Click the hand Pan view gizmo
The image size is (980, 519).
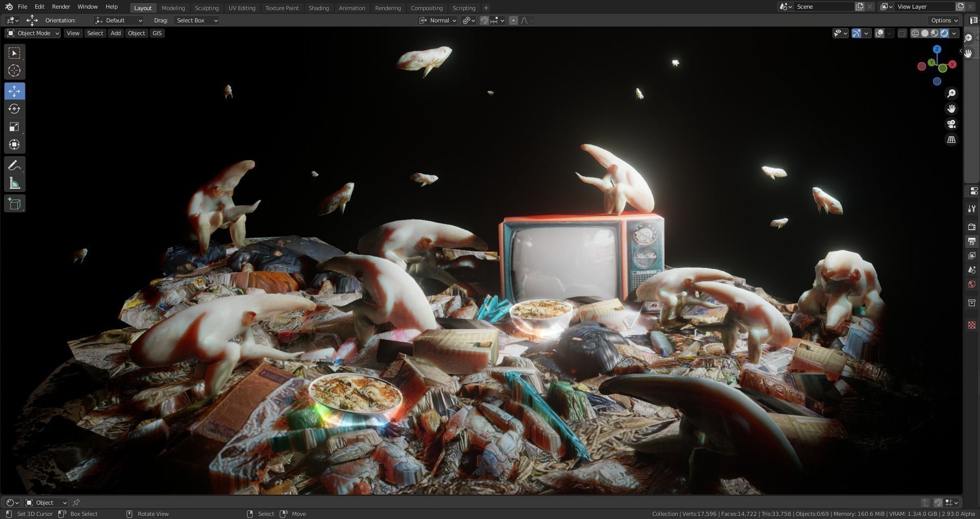[951, 109]
